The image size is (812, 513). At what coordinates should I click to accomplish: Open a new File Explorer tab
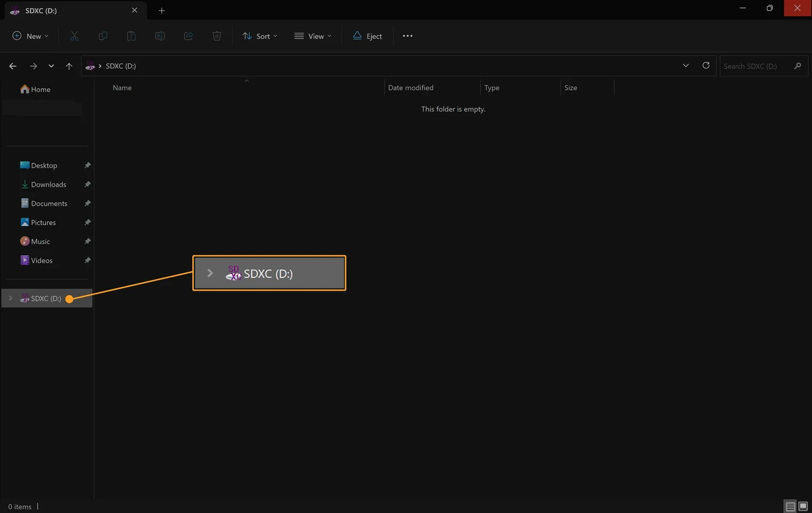[161, 10]
